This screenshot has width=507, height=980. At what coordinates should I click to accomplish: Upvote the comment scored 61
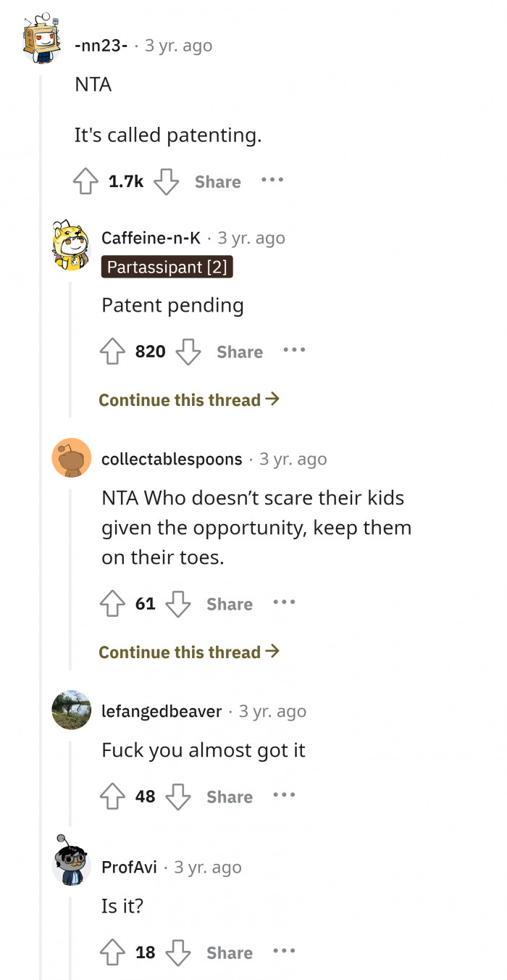[112, 602]
